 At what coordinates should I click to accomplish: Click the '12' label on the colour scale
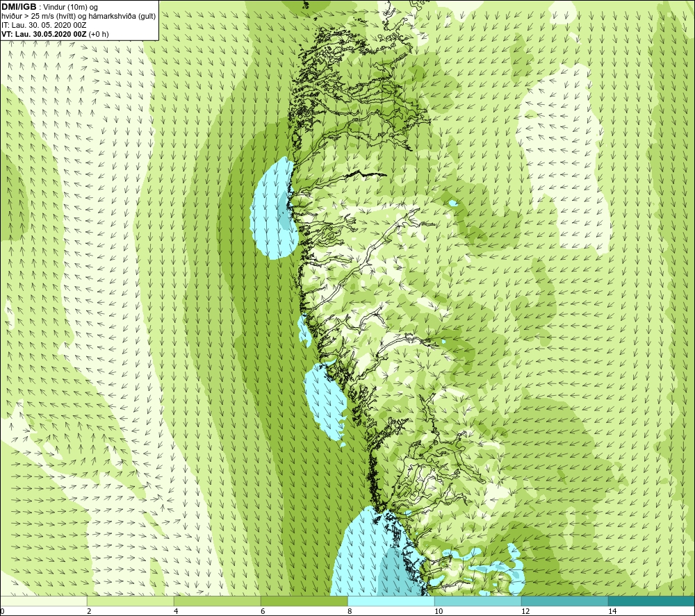click(525, 611)
